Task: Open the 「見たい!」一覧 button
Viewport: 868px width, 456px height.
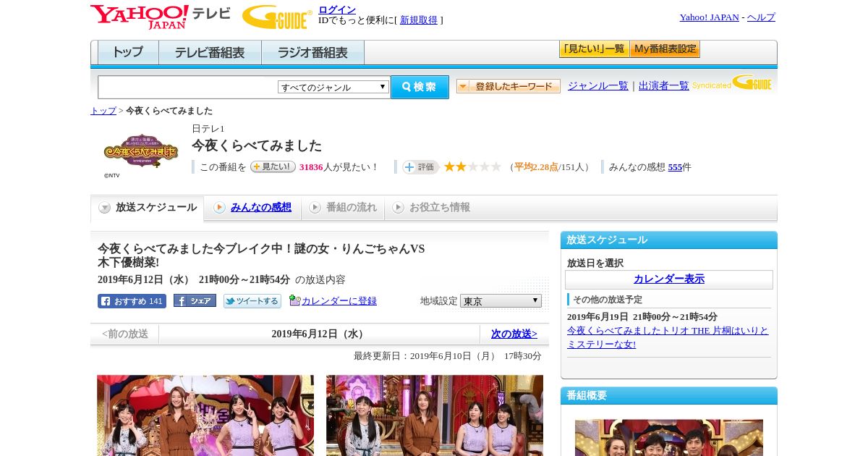Action: 594,49
